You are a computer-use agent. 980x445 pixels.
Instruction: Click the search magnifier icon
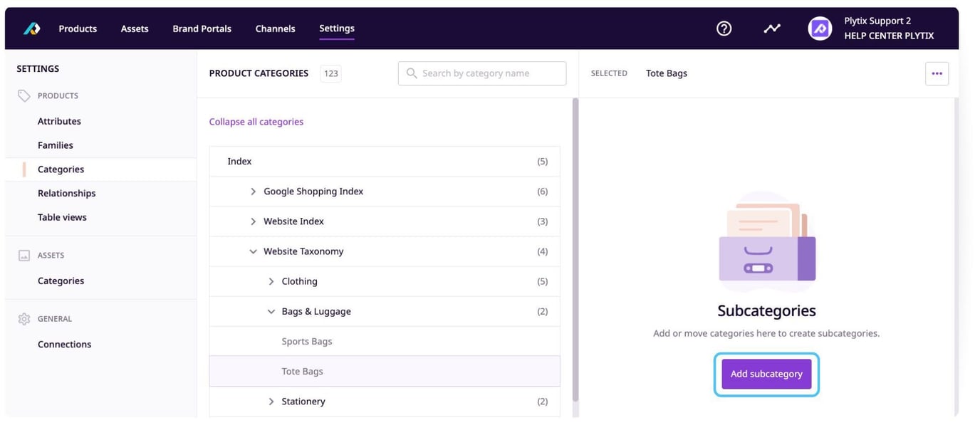click(412, 73)
